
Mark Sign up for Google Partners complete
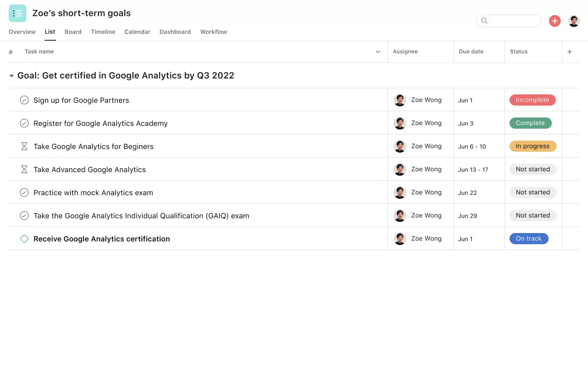[24, 100]
